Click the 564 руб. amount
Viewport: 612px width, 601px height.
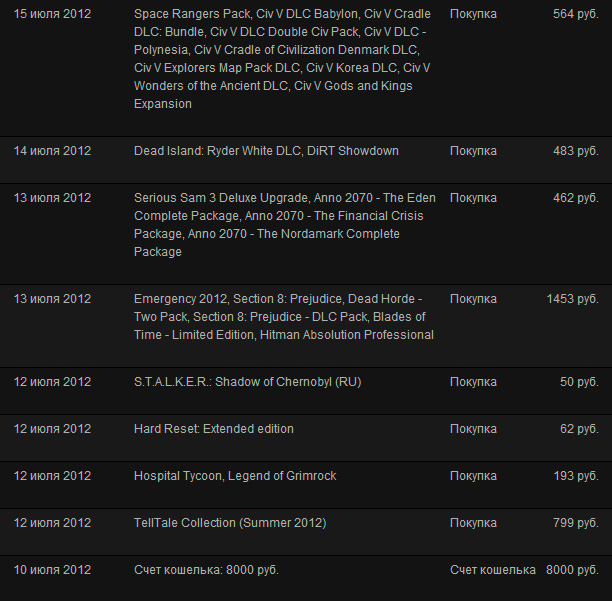point(575,14)
